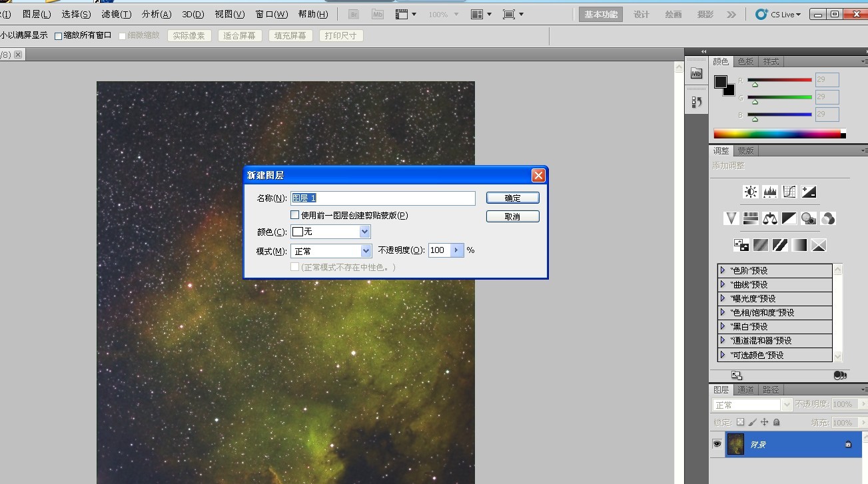Click the 填充屏幕 button
The height and width of the screenshot is (484, 868).
291,36
